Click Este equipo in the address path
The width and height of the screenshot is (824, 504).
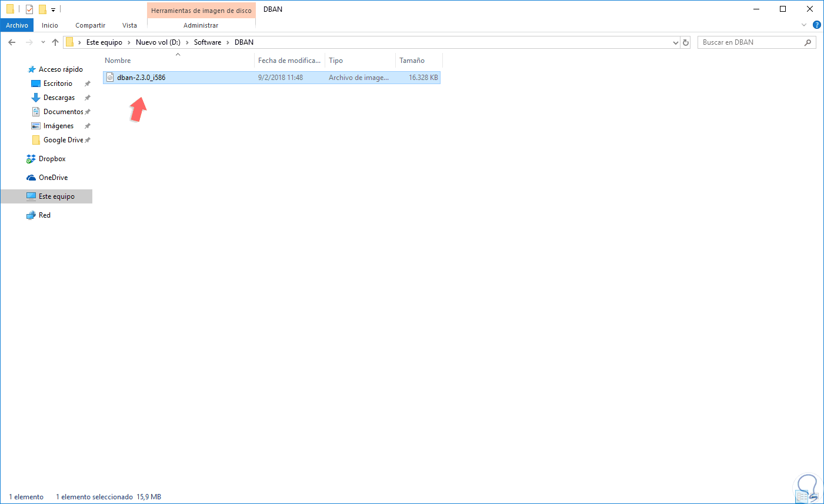pos(104,42)
